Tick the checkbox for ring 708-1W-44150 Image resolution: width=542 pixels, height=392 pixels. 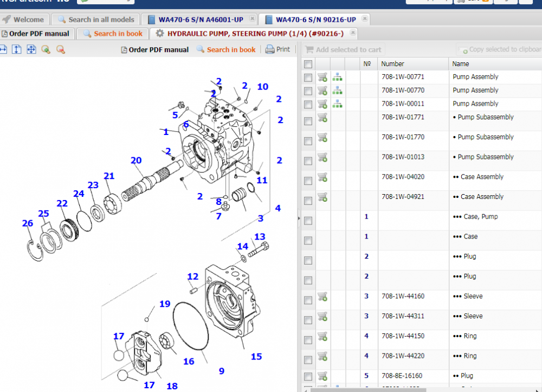click(x=308, y=340)
